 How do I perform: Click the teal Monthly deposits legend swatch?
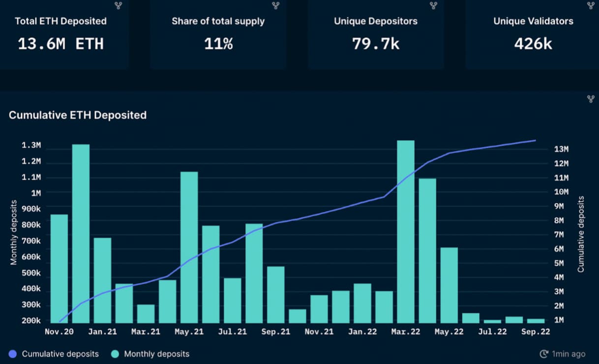pos(115,354)
